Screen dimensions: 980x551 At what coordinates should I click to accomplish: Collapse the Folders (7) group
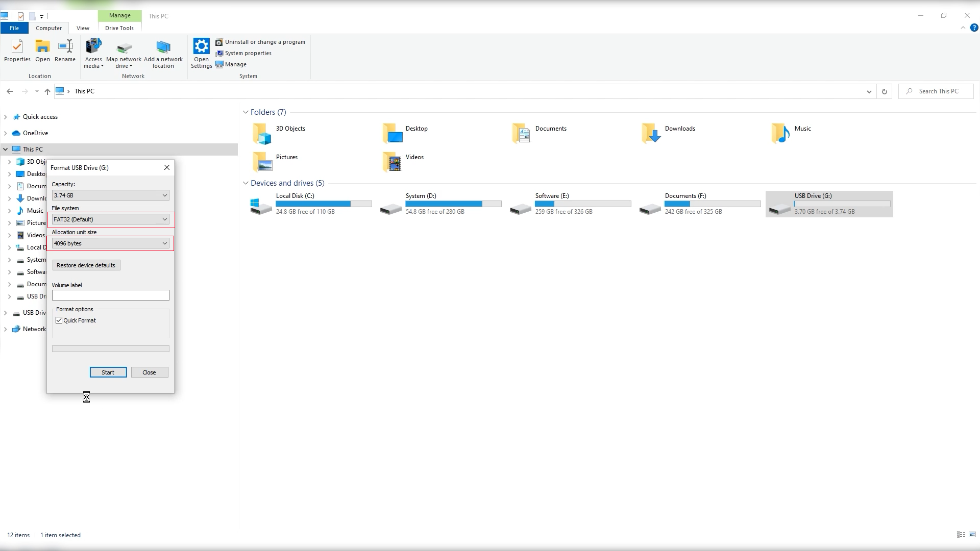246,112
